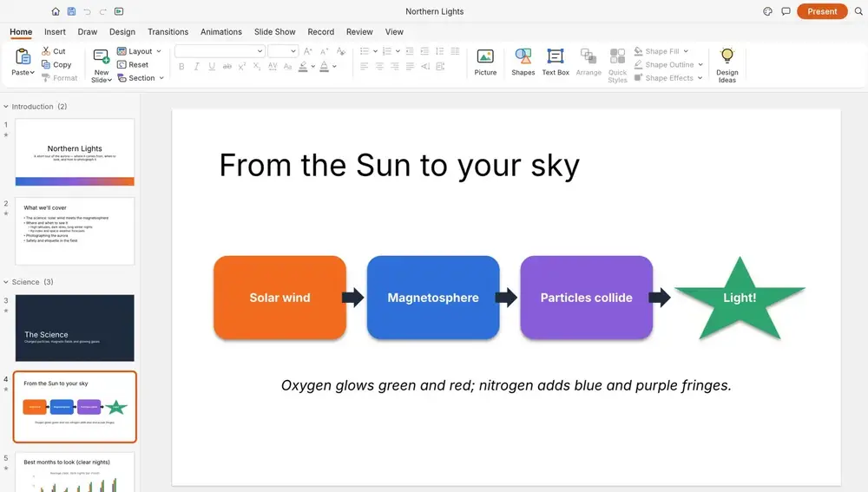
Task: Click the Cut scissors command
Action: coord(54,51)
